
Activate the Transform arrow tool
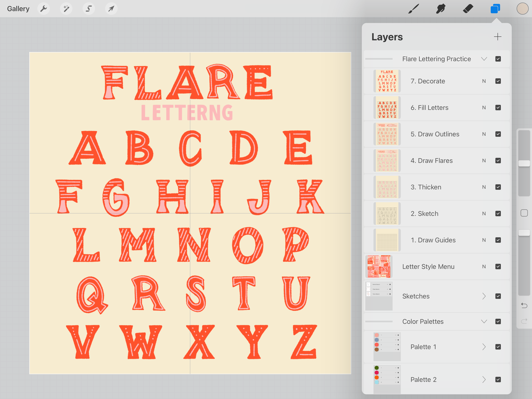(x=111, y=9)
